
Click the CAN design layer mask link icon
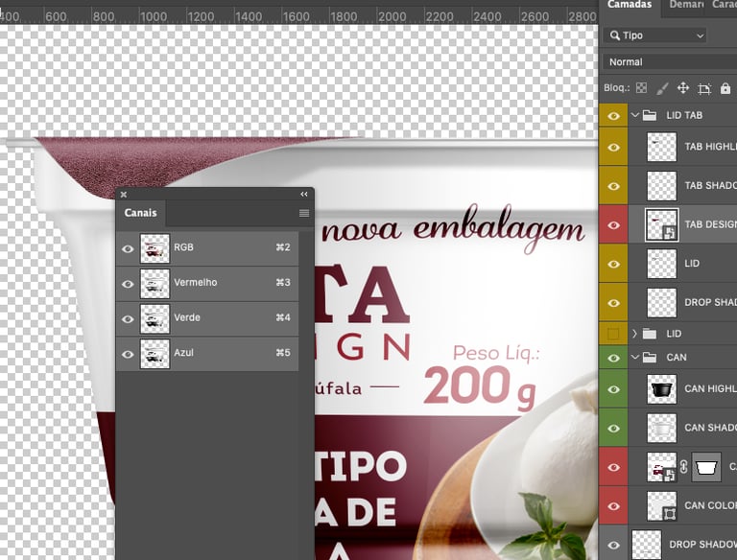point(684,467)
